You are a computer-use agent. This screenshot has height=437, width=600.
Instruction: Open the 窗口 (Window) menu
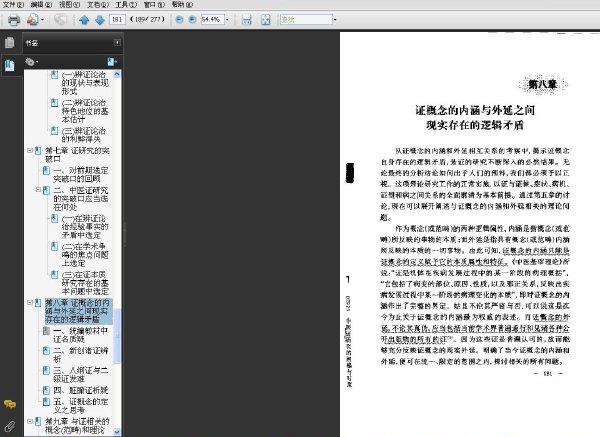click(x=154, y=4)
